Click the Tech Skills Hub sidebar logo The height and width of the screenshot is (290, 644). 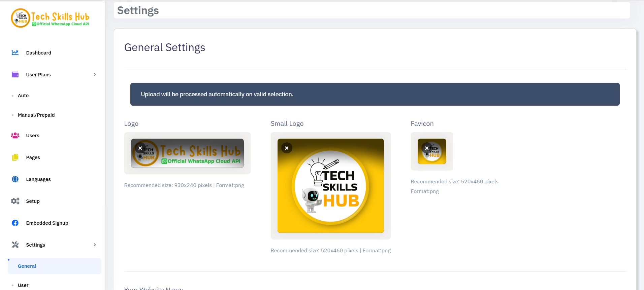[51, 18]
